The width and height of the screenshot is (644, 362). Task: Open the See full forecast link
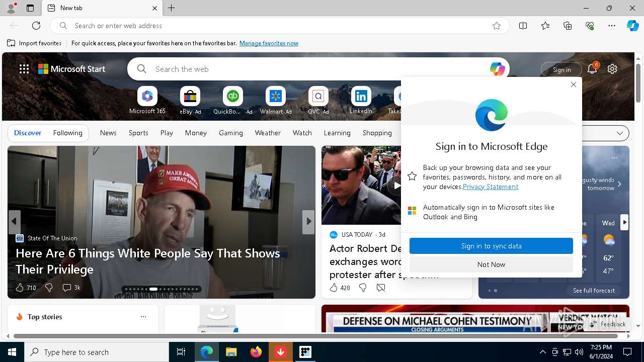pyautogui.click(x=594, y=291)
